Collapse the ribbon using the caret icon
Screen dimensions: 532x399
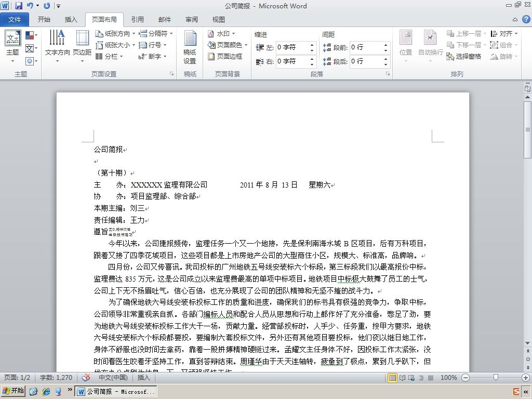pos(515,20)
